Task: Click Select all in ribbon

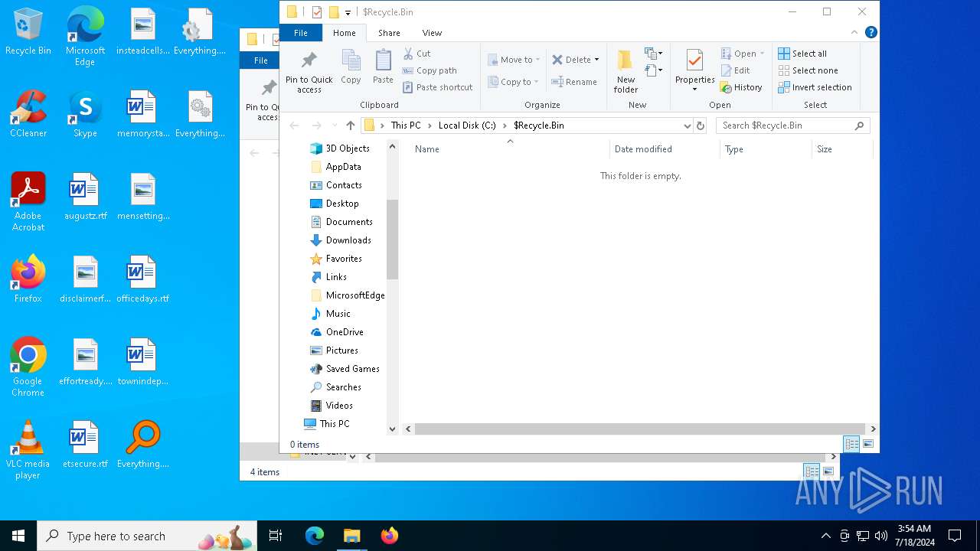Action: click(x=802, y=54)
